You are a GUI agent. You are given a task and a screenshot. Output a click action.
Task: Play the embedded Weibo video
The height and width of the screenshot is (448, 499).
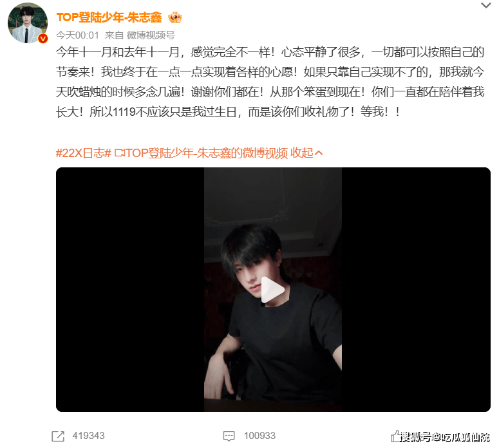coord(273,290)
